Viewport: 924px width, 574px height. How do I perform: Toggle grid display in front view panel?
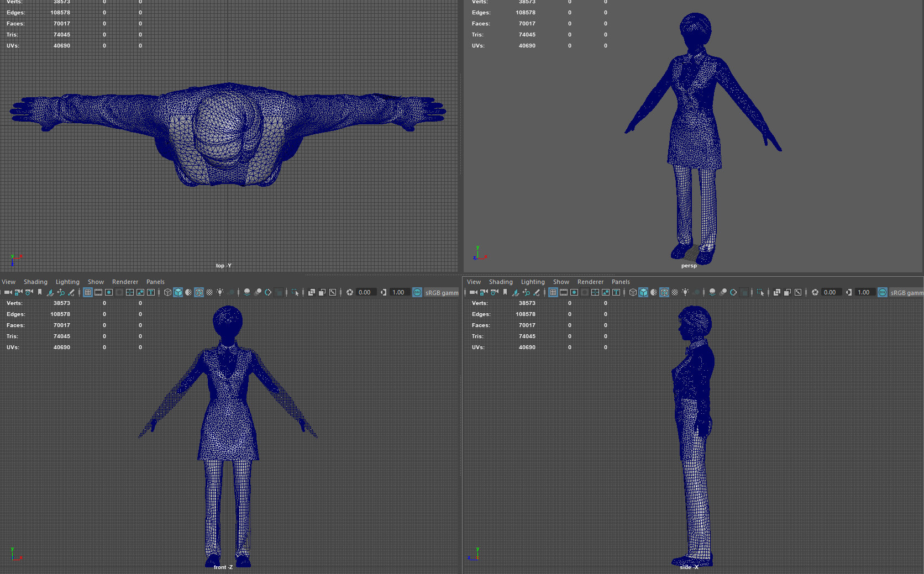(88, 292)
